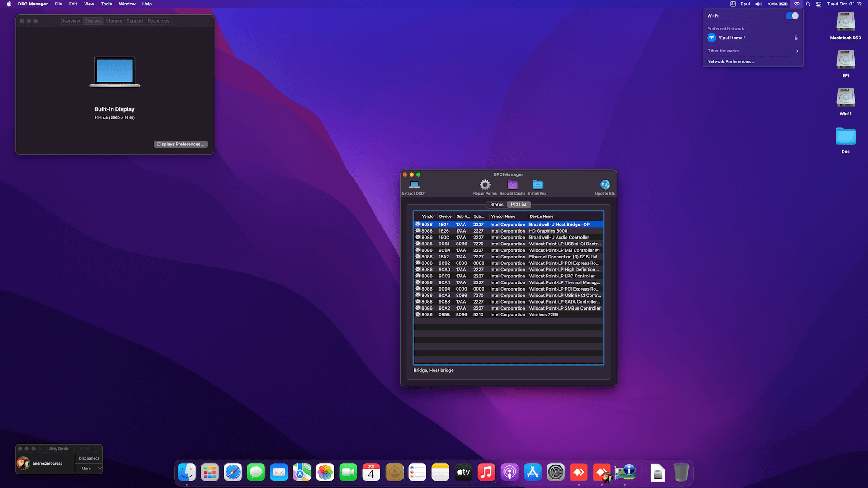Open FaceTime from the Dock
The image size is (868, 488).
tap(348, 472)
